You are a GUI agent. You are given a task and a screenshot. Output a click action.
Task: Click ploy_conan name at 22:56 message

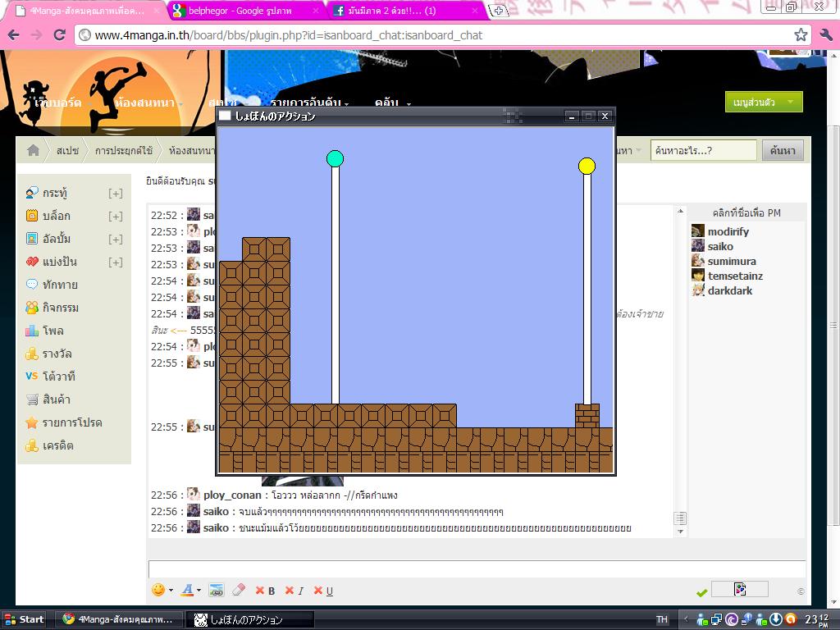point(232,495)
